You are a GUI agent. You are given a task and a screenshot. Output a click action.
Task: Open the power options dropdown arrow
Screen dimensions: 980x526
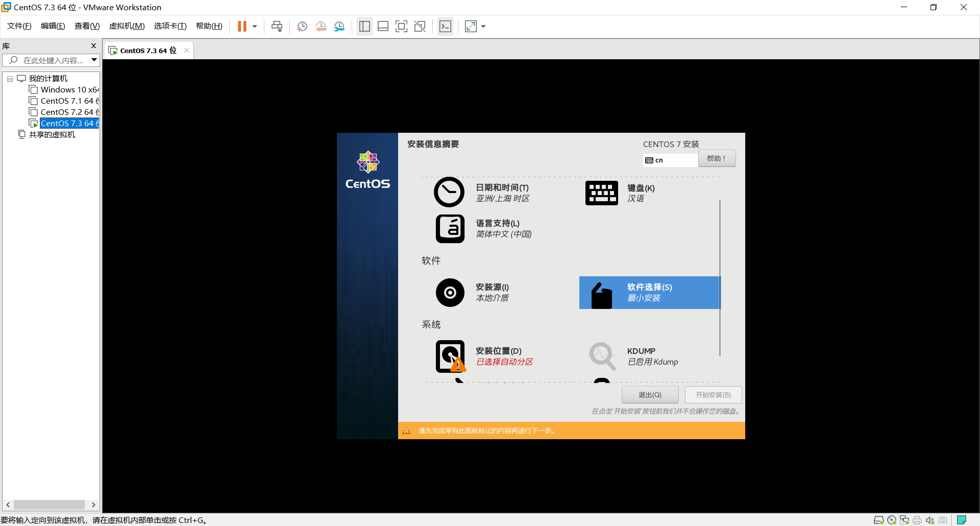pyautogui.click(x=255, y=27)
